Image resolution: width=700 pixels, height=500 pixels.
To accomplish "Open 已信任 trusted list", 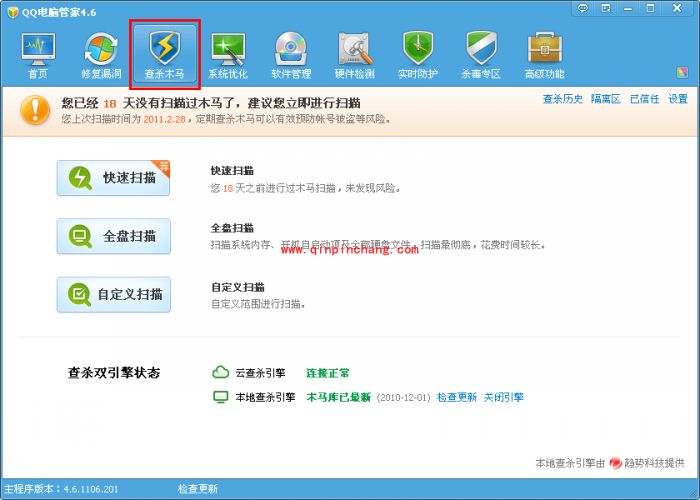I will 644,99.
